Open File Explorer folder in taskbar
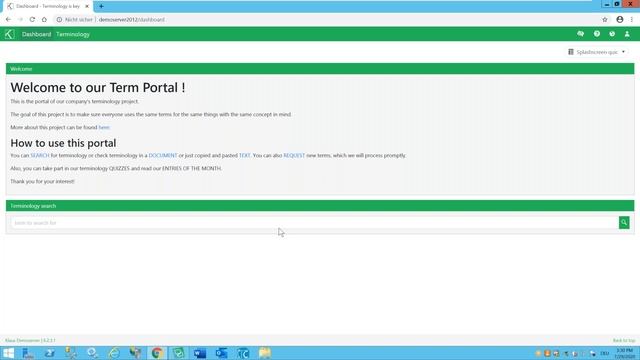Screen dimensions: 640x360 pyautogui.click(x=264, y=353)
